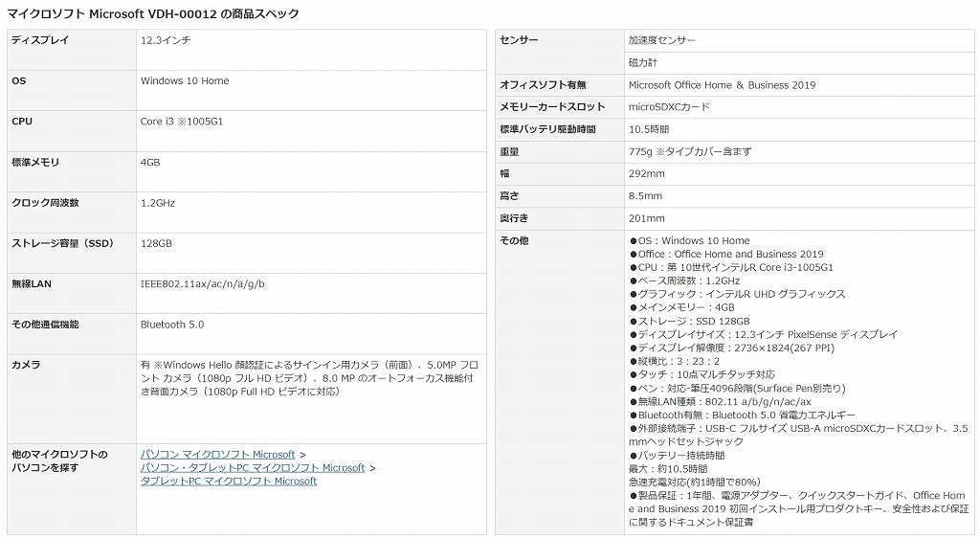Click the その他通信機能 label
Screen dimensions: 980x539
point(45,325)
